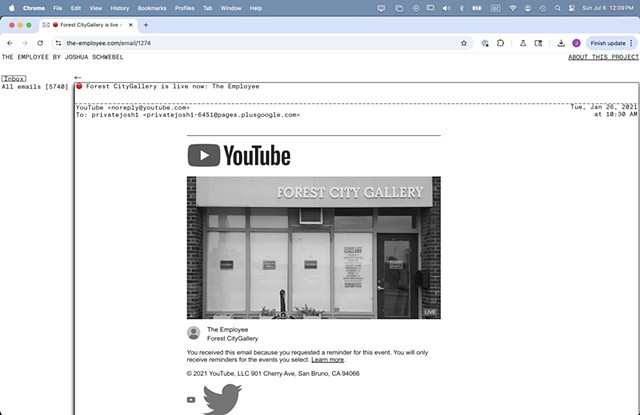Image resolution: width=640 pixels, height=415 pixels.
Task: Click the recipient privatejosh1 address line
Action: (x=188, y=115)
